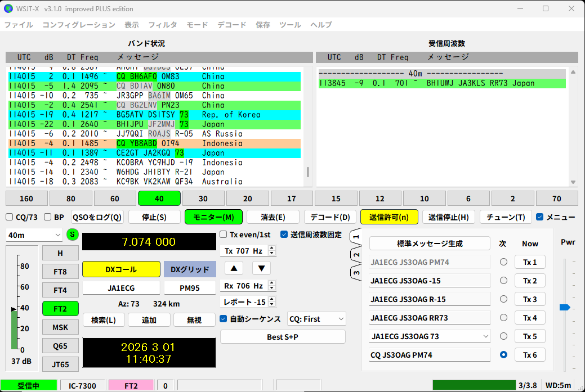Image resolution: width=585 pixels, height=392 pixels.
Task: Switch to message tab 3
Action: (356, 273)
